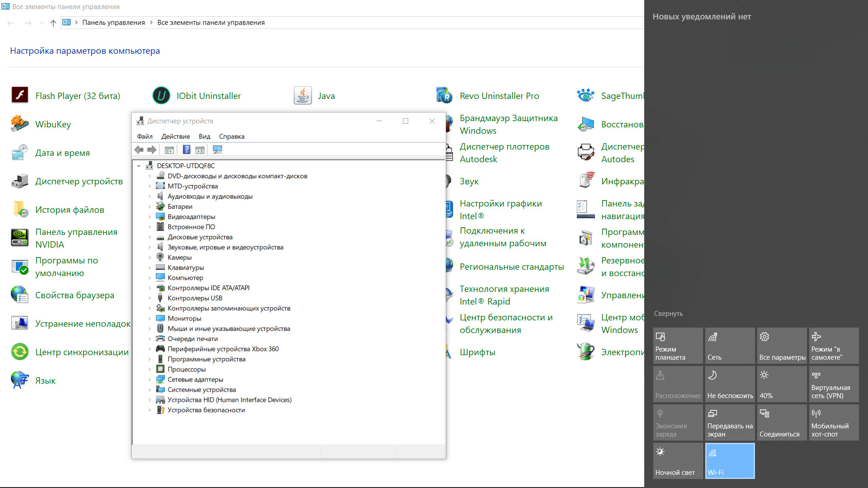Click the 40% brightness tile
This screenshot has height=488, width=868.
click(x=782, y=384)
